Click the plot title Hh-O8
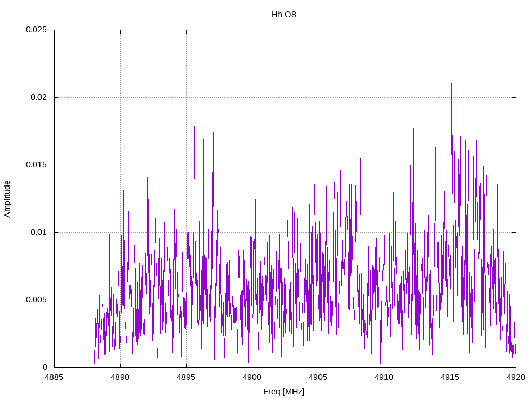Viewport: 532px width, 399px height. click(x=284, y=15)
